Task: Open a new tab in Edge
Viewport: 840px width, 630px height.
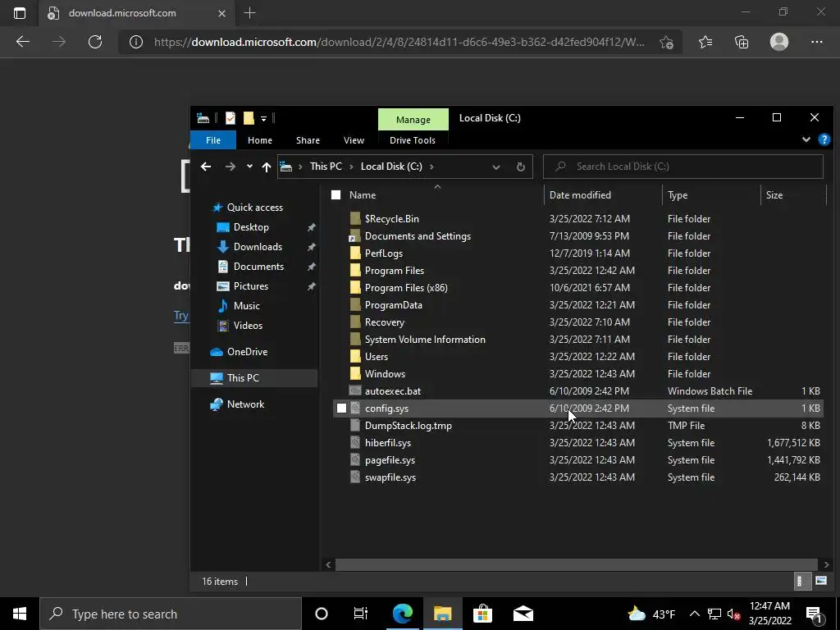Action: click(x=249, y=13)
